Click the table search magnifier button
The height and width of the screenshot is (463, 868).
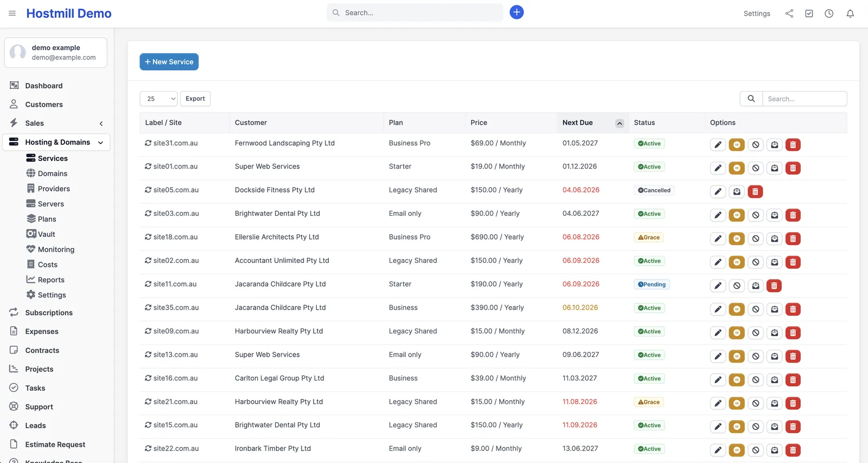tap(751, 99)
